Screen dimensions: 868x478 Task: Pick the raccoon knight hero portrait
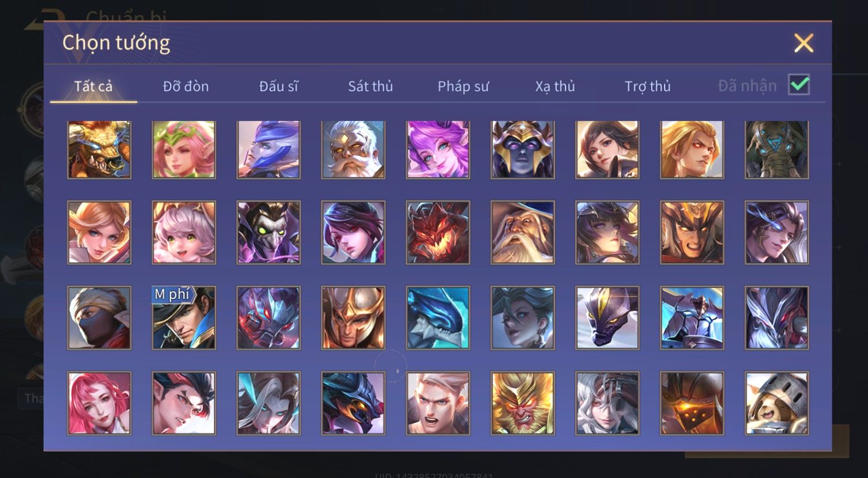[777, 403]
